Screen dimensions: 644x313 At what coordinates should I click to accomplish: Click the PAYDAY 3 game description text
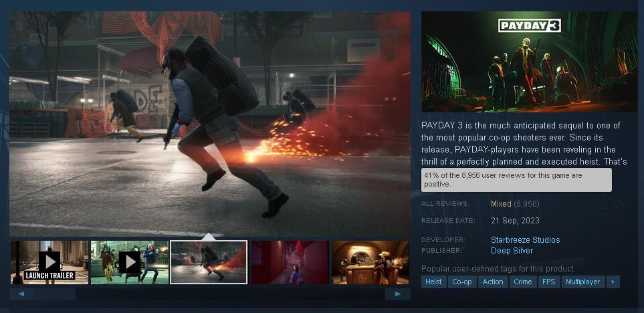click(x=524, y=143)
